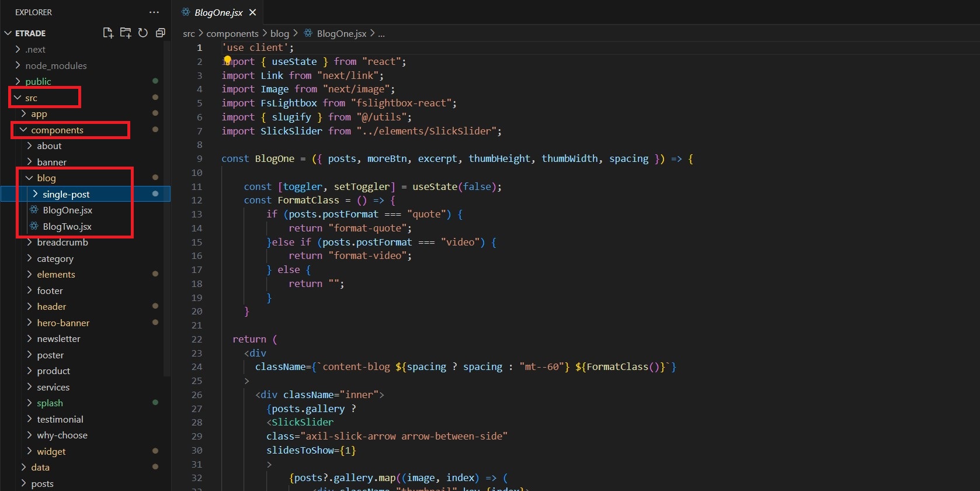
Task: Place cursor on 'use client' line
Action: [258, 47]
